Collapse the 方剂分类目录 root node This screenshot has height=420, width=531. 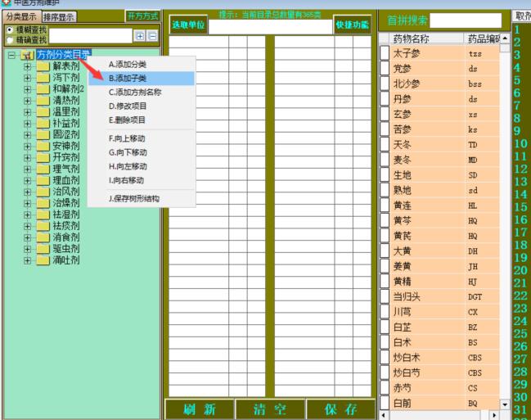point(11,55)
